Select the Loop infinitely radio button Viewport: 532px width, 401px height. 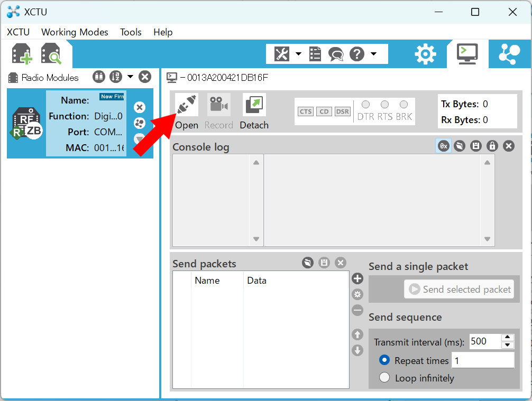pos(384,377)
